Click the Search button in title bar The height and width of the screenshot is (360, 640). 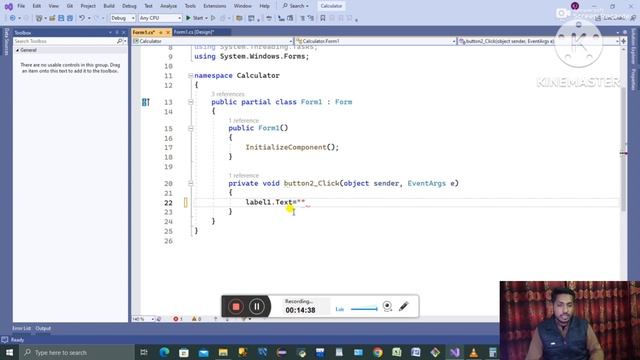[x=296, y=6]
